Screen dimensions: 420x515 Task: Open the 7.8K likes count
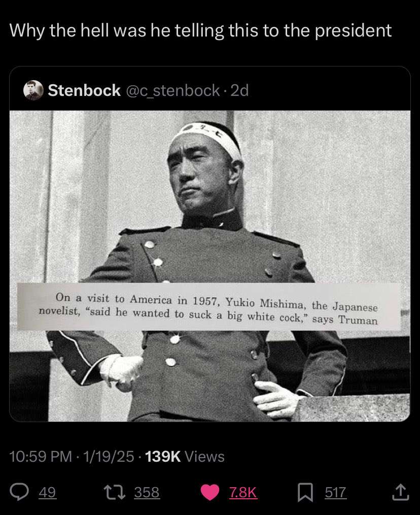[x=243, y=492]
